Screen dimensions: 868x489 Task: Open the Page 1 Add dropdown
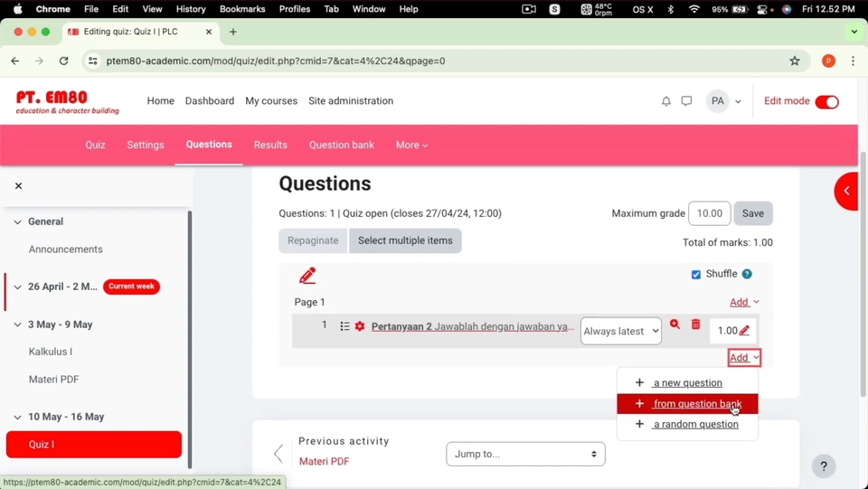[744, 302]
